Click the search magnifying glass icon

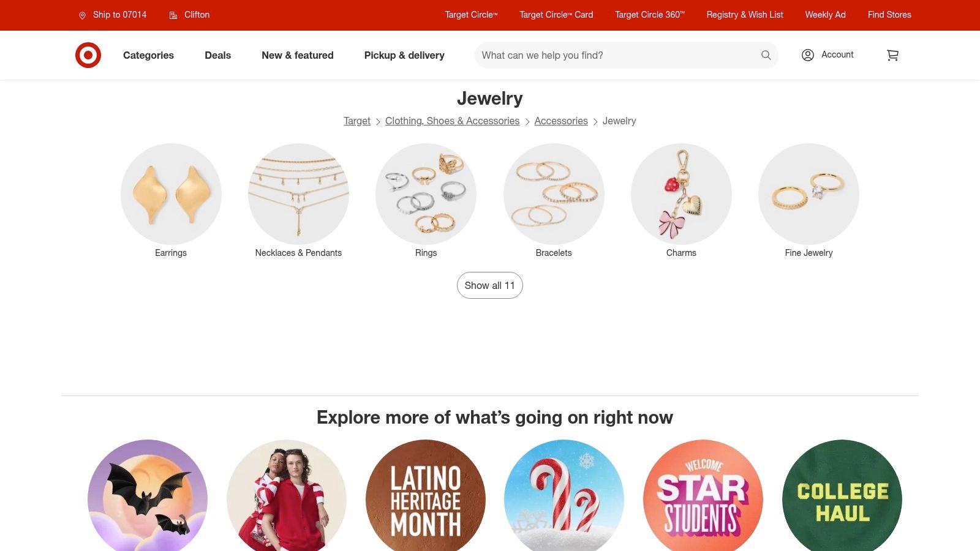click(x=766, y=55)
